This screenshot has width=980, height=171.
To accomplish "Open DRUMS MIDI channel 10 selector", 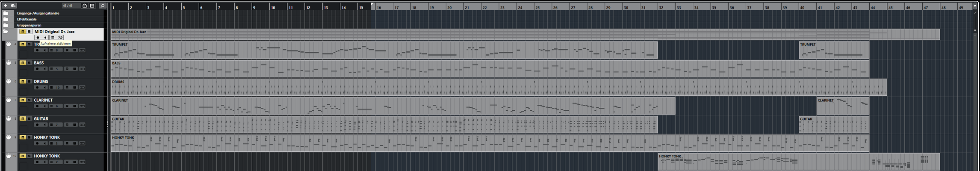I will pyautogui.click(x=56, y=87).
